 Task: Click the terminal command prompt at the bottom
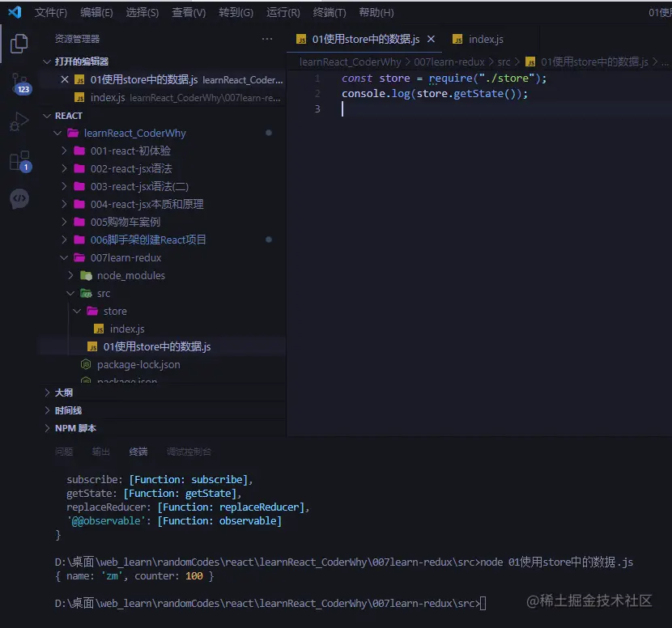point(270,603)
